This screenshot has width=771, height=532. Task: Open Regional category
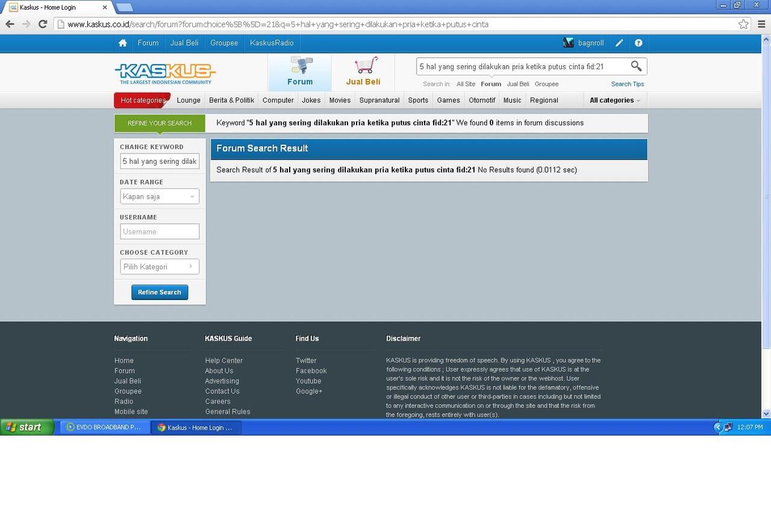(x=544, y=100)
